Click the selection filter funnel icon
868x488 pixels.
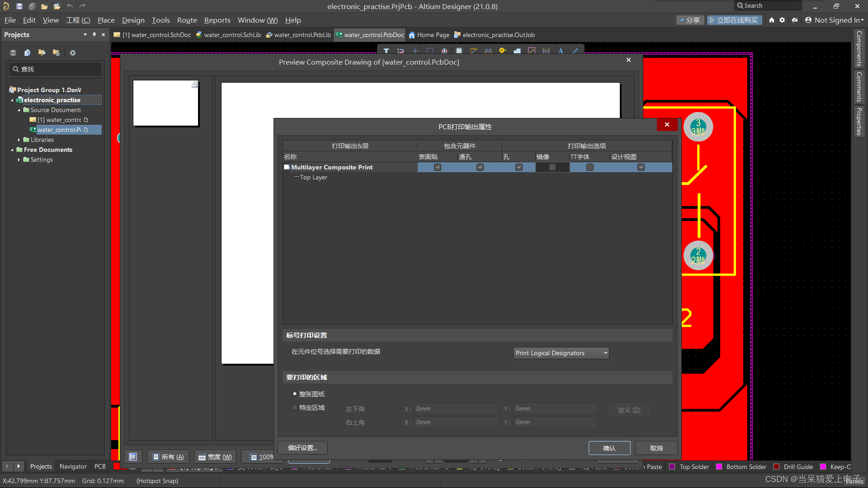386,51
